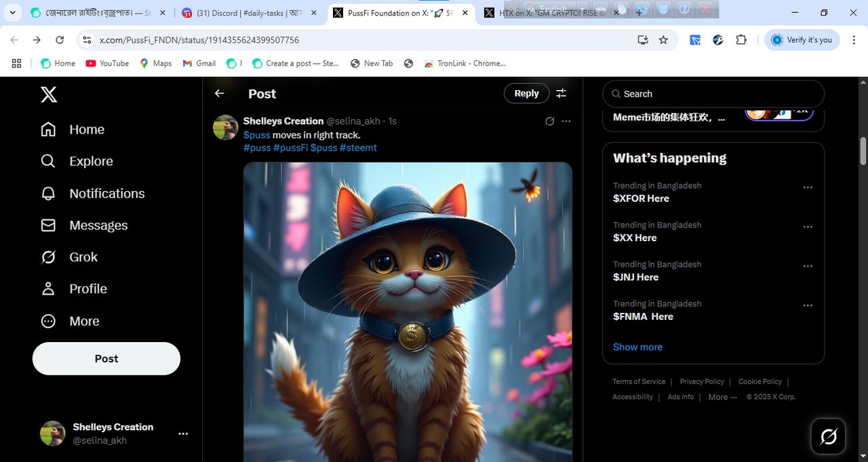The image size is (868, 462).
Task: Bookmark this page with the star
Action: (x=663, y=40)
